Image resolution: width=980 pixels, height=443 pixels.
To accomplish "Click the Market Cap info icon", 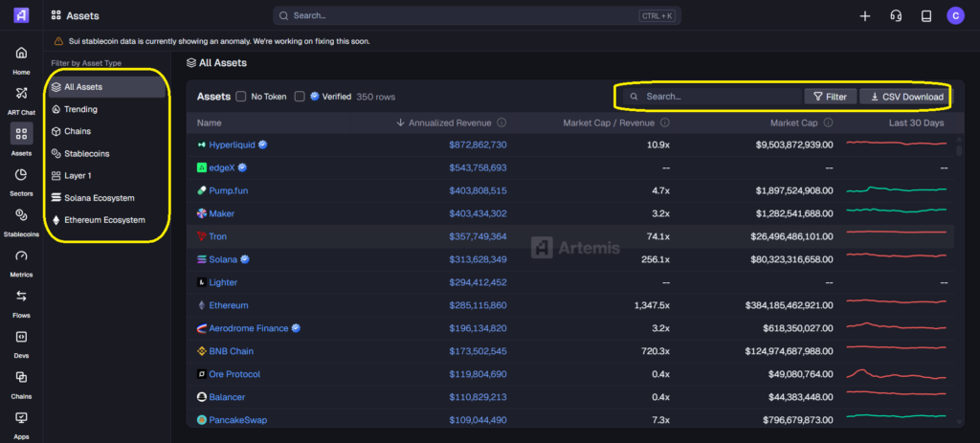I will click(x=829, y=123).
